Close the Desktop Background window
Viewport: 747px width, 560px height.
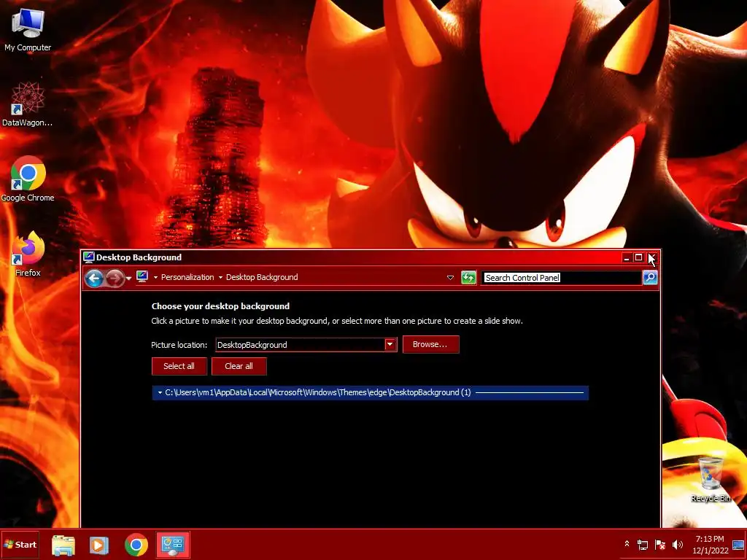pyautogui.click(x=652, y=257)
